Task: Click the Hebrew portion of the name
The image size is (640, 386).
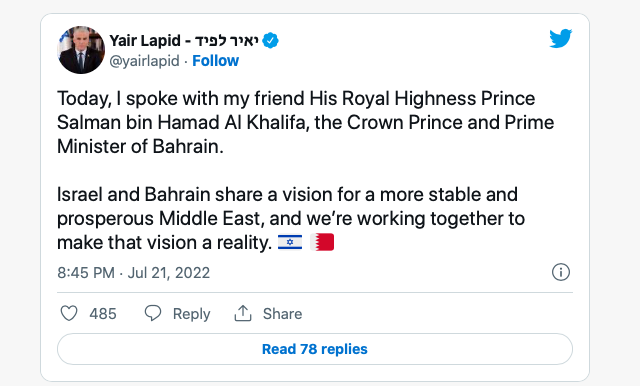Action: (227, 40)
